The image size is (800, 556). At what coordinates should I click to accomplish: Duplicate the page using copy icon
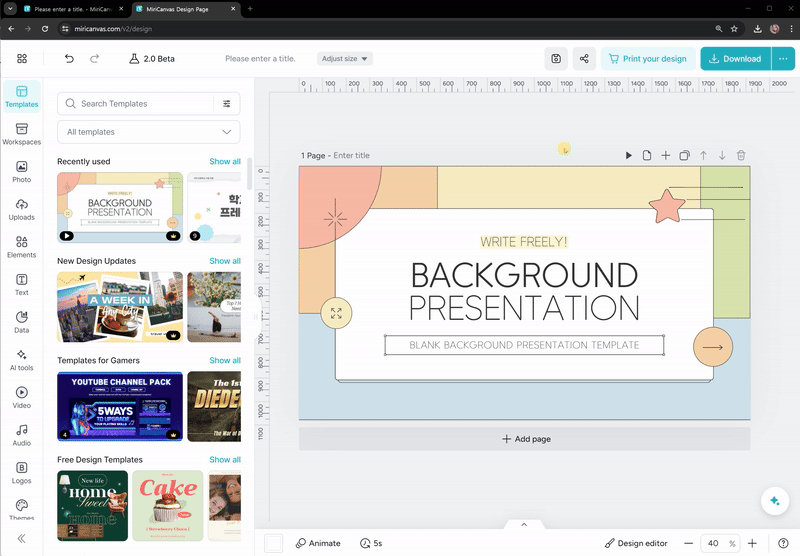point(684,155)
